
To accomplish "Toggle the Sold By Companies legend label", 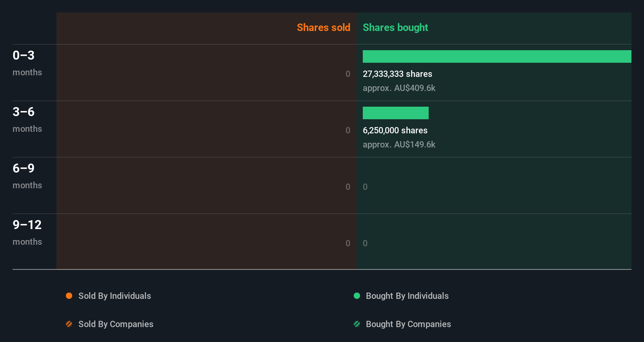I will coord(116,324).
